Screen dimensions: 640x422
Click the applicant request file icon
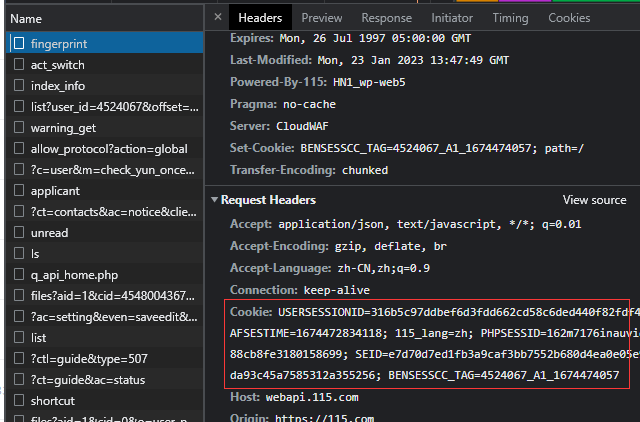[x=19, y=190]
